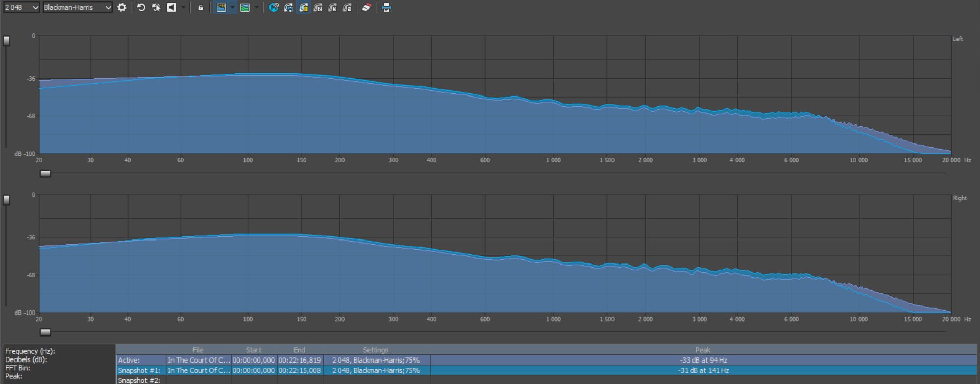Click the Right channel horizontal zoom slider handle
The image size is (980, 384).
point(45,332)
